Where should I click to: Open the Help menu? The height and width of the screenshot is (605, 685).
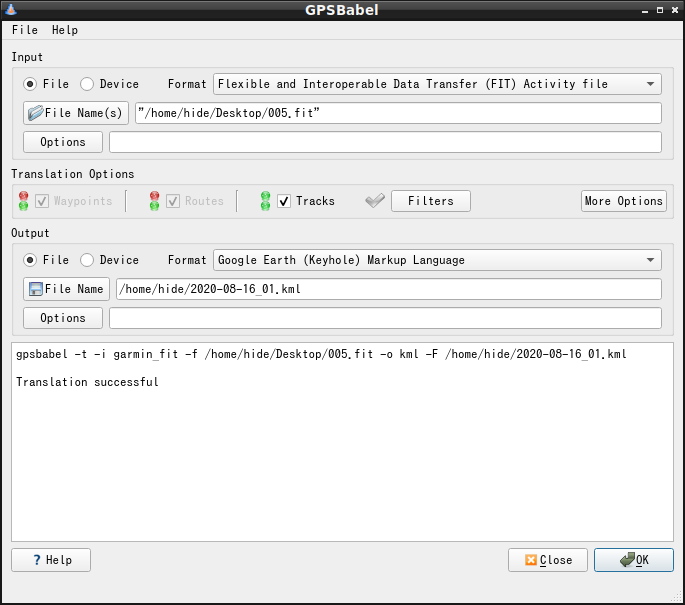coord(65,30)
